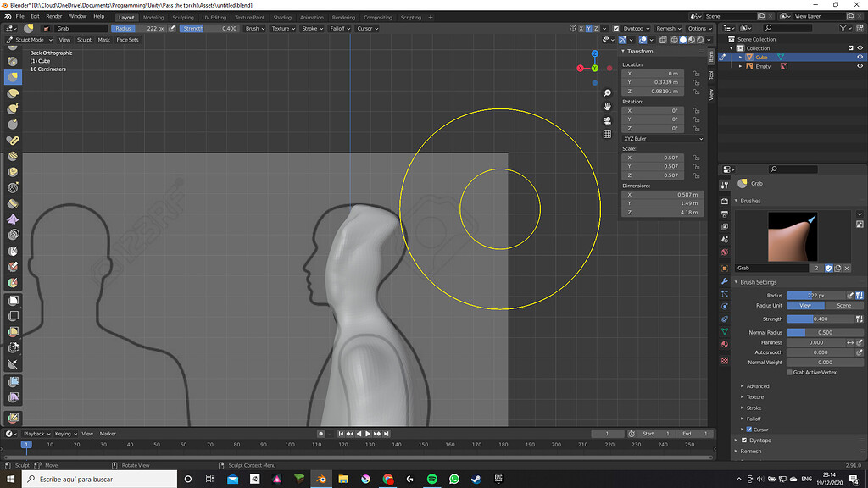Adjust the Normal Radius slider

(x=825, y=332)
